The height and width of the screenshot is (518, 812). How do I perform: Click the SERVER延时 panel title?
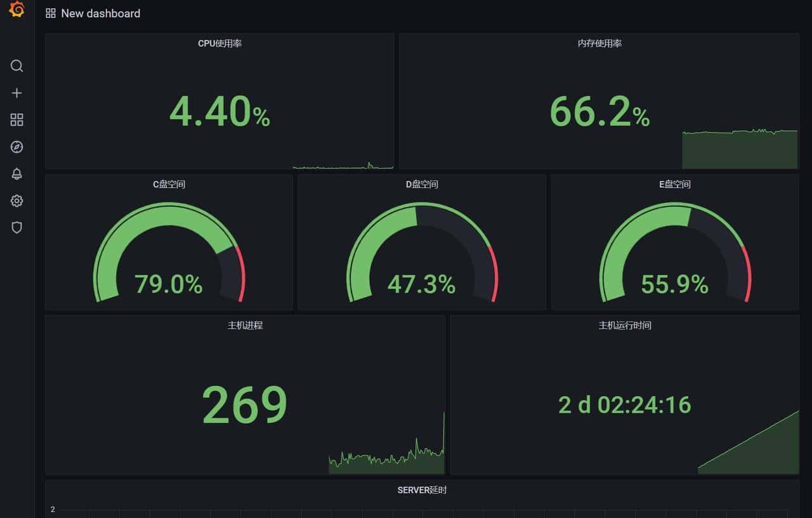[x=421, y=489]
